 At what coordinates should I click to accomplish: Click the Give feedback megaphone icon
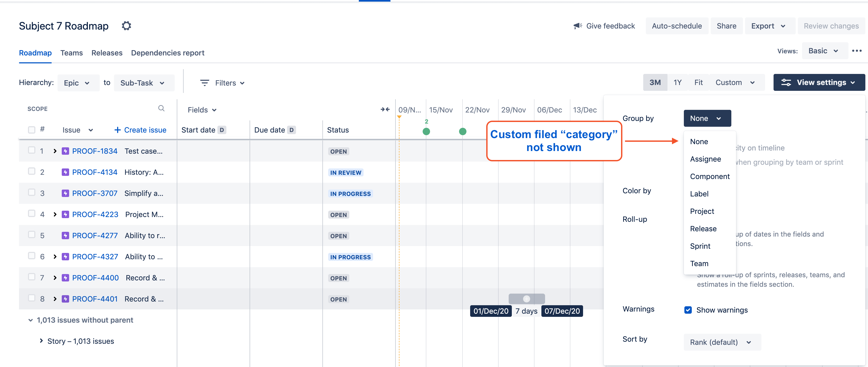(x=578, y=26)
